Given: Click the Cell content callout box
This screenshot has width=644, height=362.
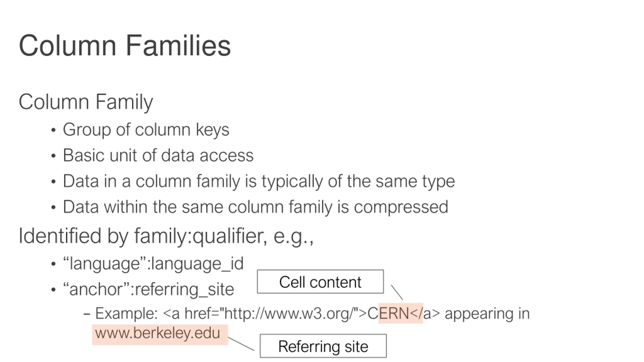Looking at the screenshot, I should (x=320, y=282).
